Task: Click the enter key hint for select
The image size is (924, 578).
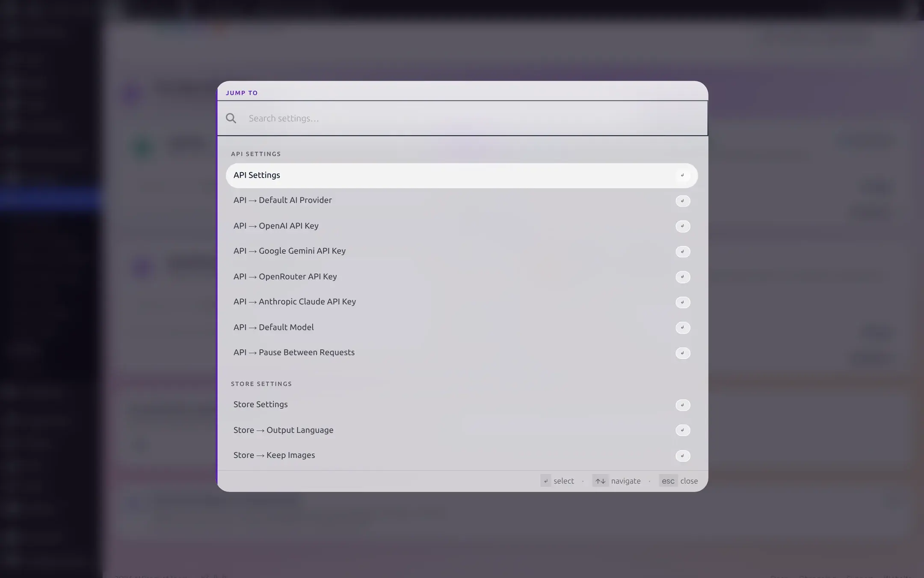Action: (x=546, y=481)
